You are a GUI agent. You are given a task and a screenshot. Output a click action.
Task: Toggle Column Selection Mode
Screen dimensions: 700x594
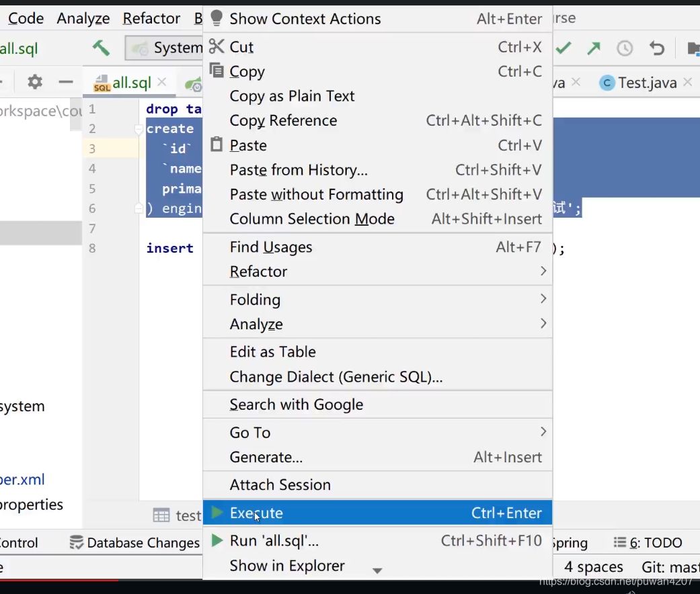coord(377,219)
